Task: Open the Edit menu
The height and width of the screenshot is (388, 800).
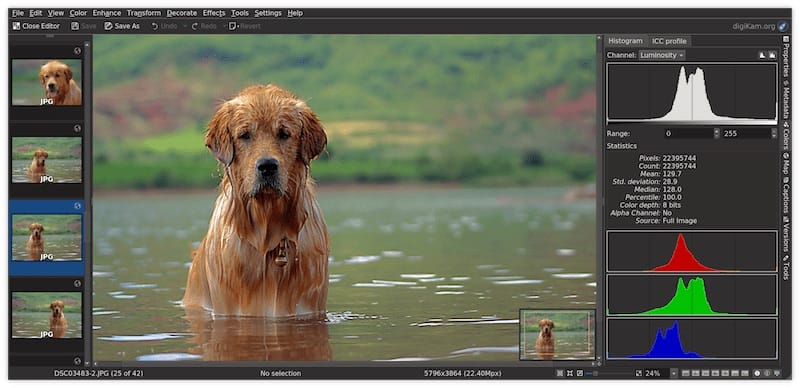Action: (36, 13)
